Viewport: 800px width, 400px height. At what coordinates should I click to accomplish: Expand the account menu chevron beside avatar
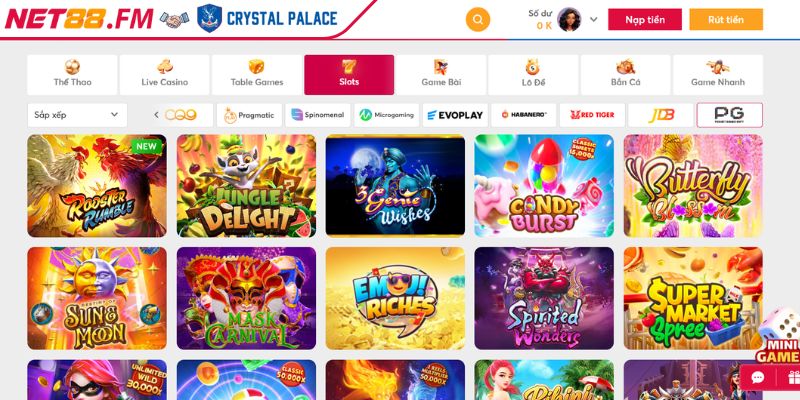click(x=593, y=19)
